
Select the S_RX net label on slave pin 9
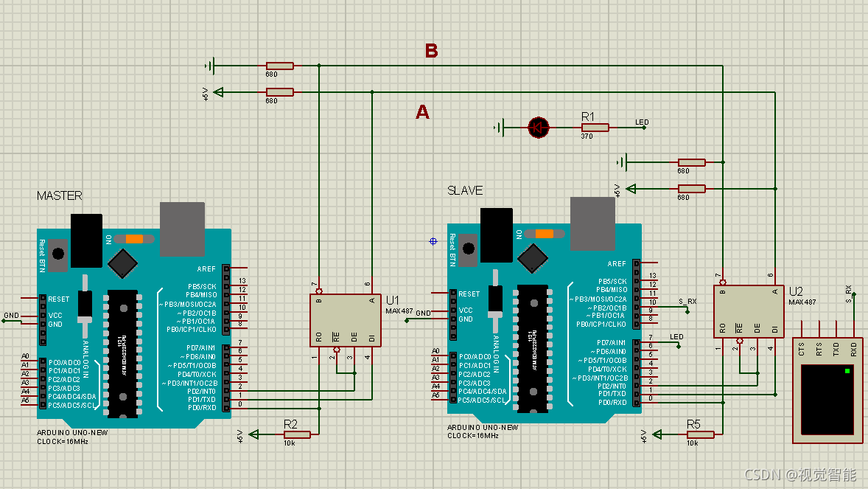[687, 302]
